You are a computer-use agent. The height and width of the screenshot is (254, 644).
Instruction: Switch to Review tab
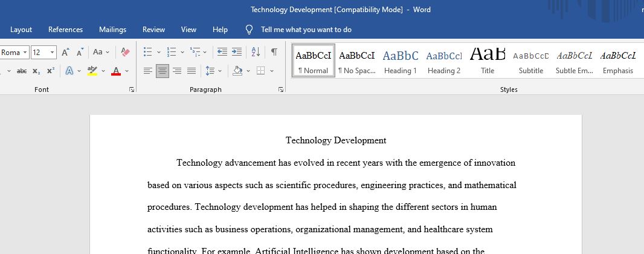pyautogui.click(x=153, y=30)
